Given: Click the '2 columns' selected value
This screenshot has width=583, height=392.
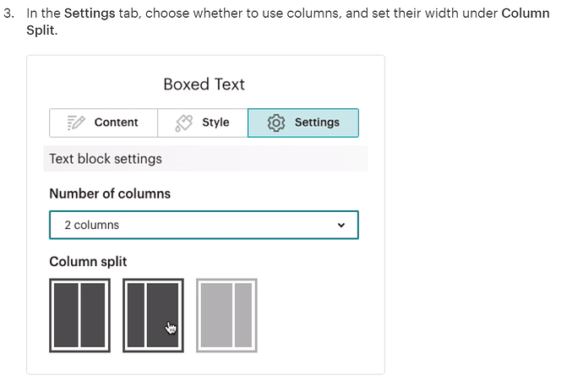Looking at the screenshot, I should click(x=92, y=225).
